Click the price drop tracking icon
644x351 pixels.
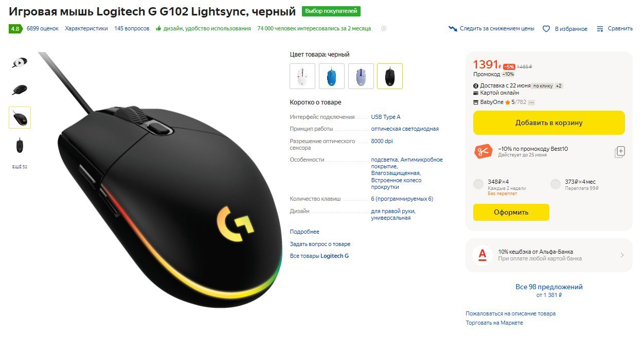pyautogui.click(x=453, y=29)
